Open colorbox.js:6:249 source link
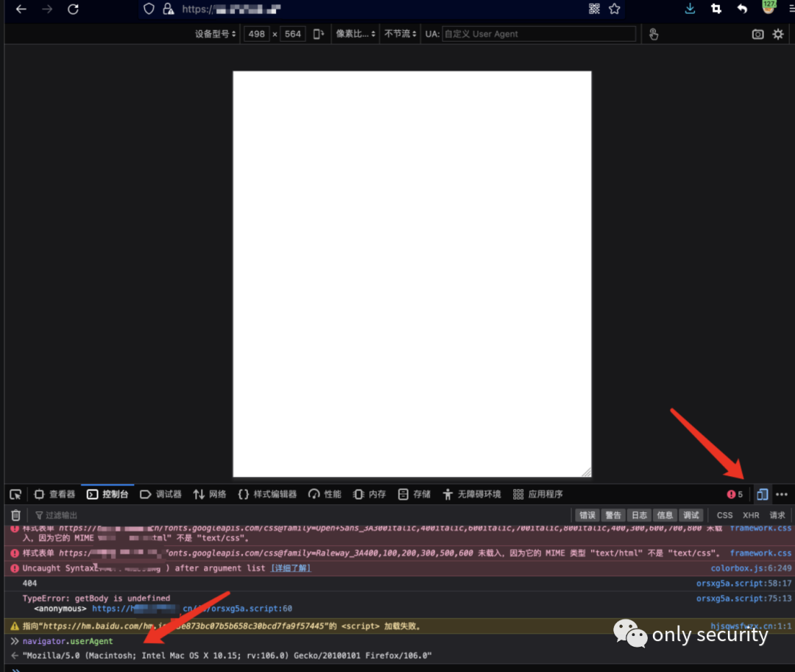Viewport: 795px width, 672px height. (x=751, y=569)
